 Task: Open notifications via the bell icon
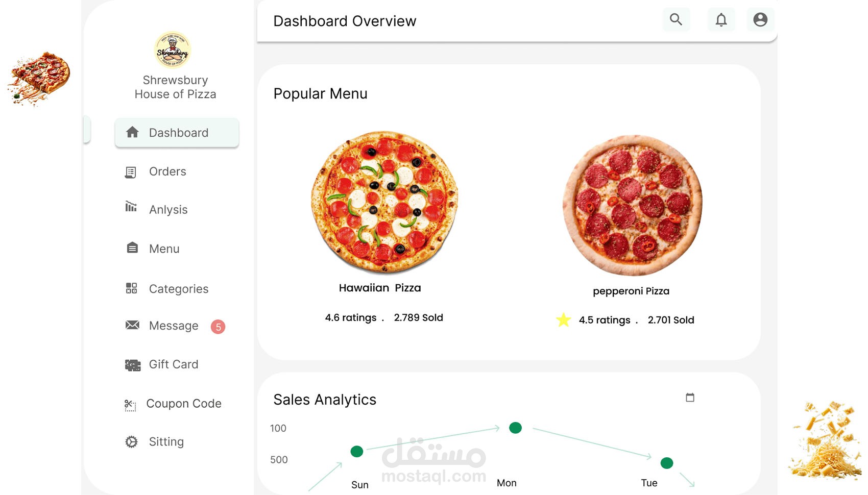click(x=721, y=19)
